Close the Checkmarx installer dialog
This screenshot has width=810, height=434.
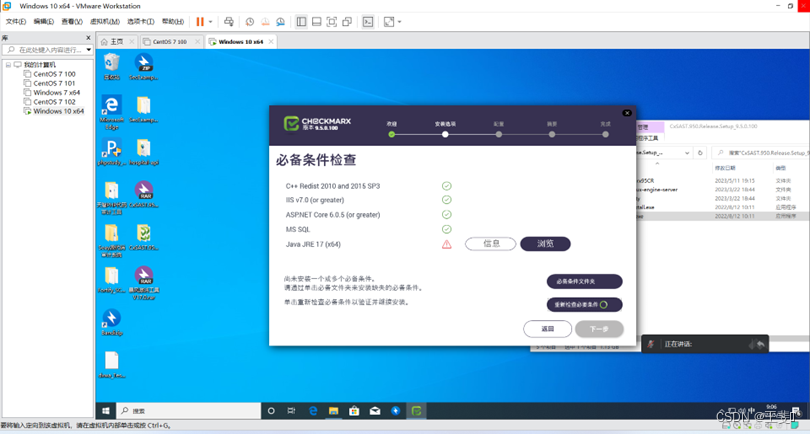(x=627, y=113)
